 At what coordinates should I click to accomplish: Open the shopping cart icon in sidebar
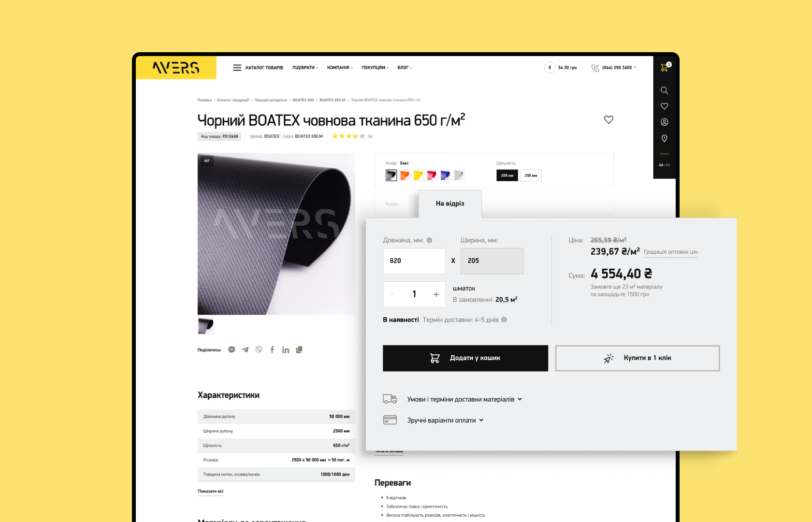pyautogui.click(x=665, y=68)
